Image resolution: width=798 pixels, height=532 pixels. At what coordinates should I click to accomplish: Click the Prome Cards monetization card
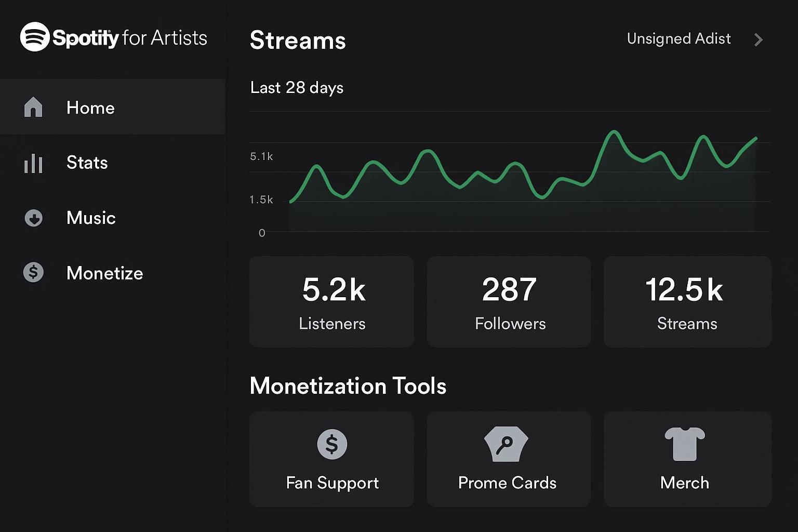tap(508, 459)
